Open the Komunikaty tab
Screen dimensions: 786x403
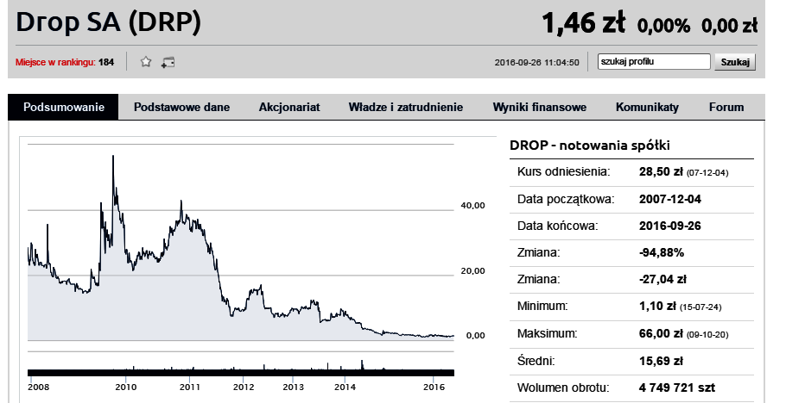click(x=647, y=107)
